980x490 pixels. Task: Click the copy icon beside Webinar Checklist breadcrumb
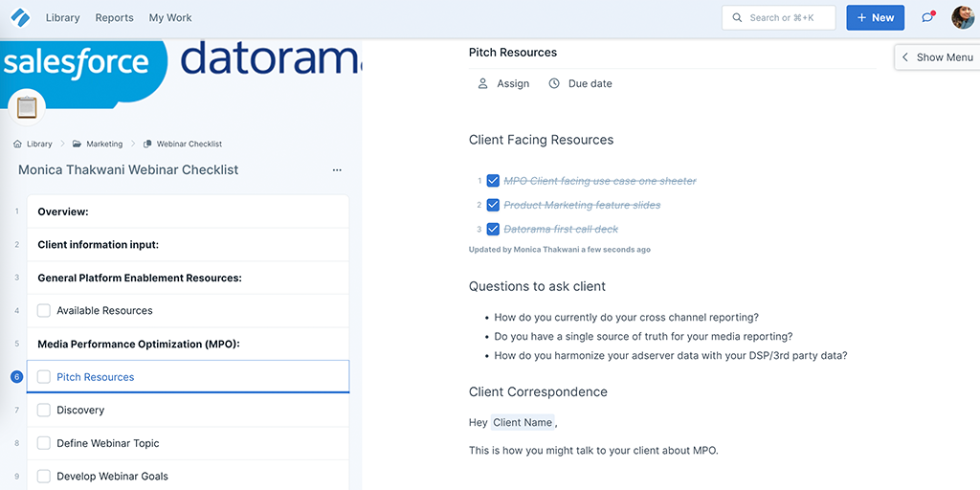(x=147, y=144)
